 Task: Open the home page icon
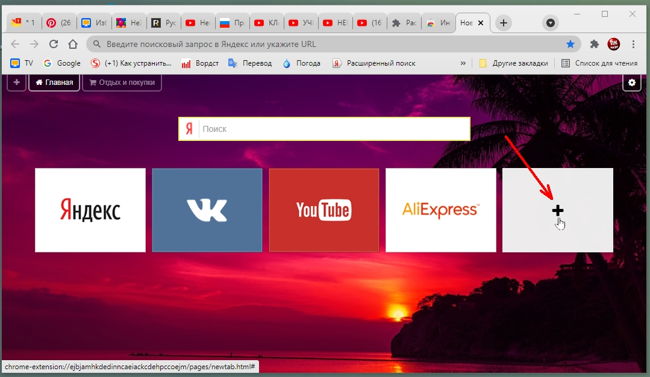point(73,44)
